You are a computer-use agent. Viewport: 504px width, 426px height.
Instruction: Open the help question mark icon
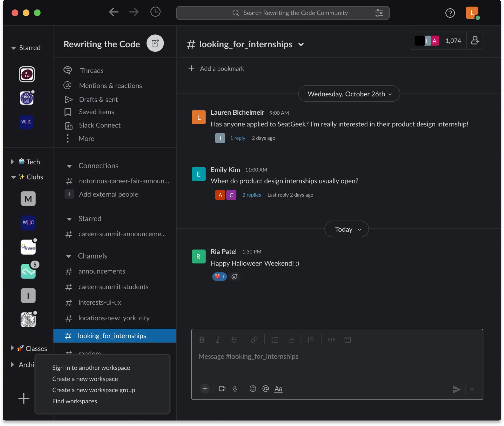pyautogui.click(x=450, y=13)
